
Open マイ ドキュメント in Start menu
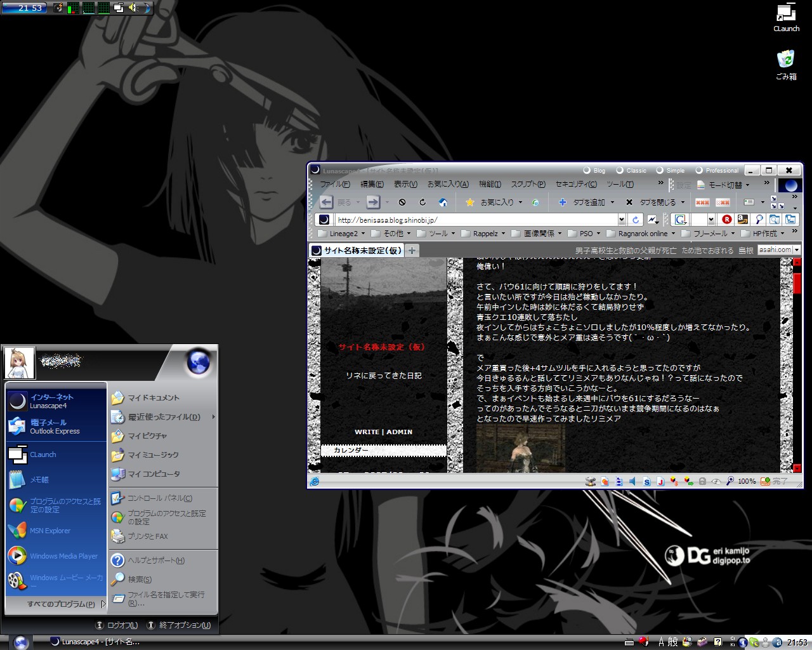click(163, 398)
